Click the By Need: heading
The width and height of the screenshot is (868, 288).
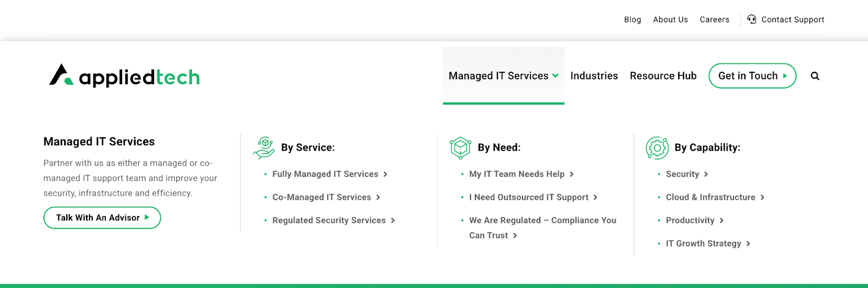[499, 147]
